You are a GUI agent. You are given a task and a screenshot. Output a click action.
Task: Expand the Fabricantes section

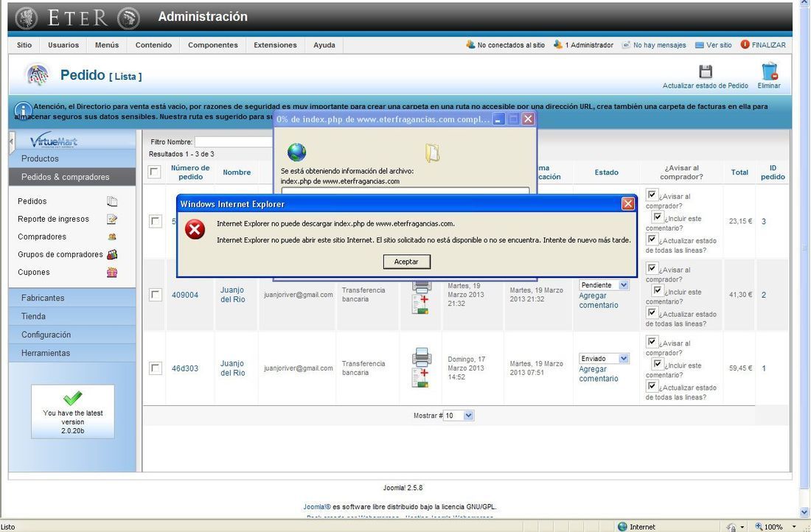[x=72, y=298]
